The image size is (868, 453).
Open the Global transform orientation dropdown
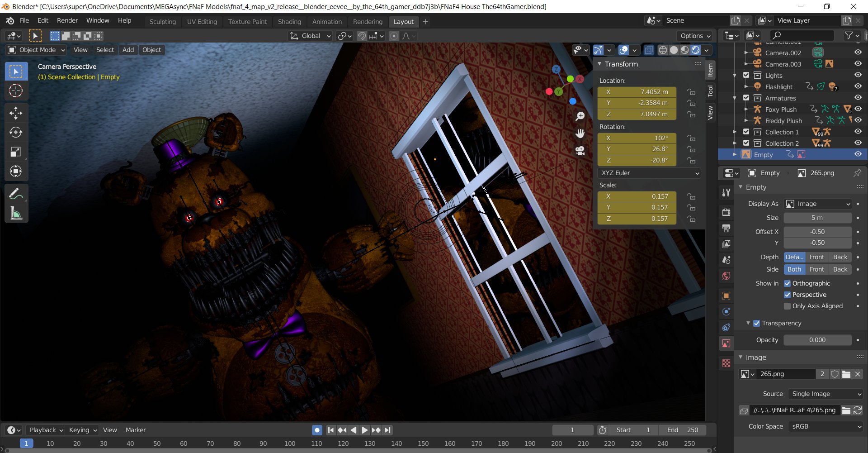[x=310, y=36]
